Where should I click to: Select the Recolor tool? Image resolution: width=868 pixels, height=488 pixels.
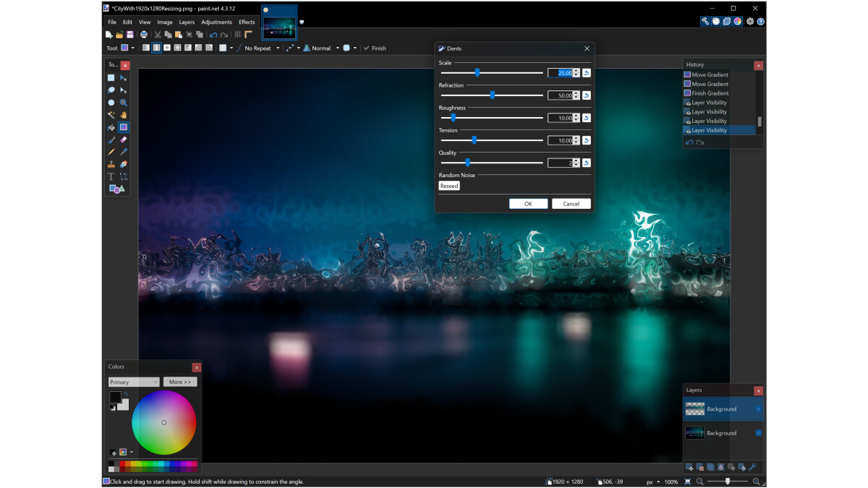(124, 163)
